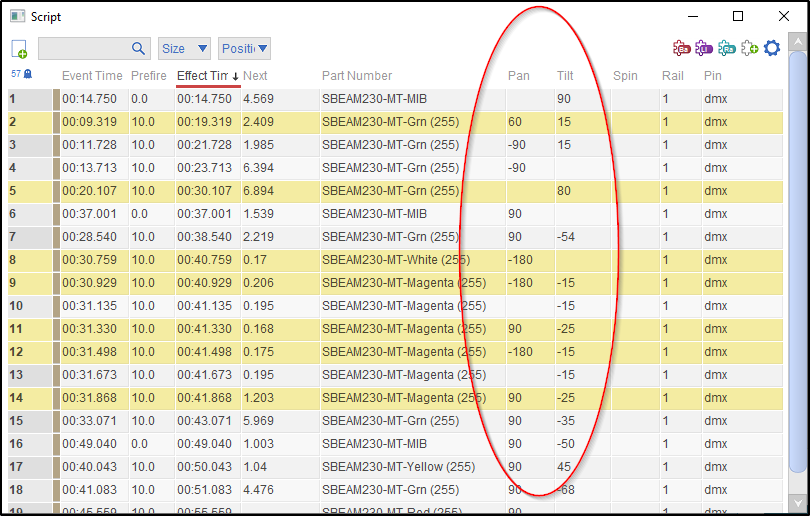The width and height of the screenshot is (810, 516).
Task: Open the Size dropdown
Action: click(x=184, y=49)
